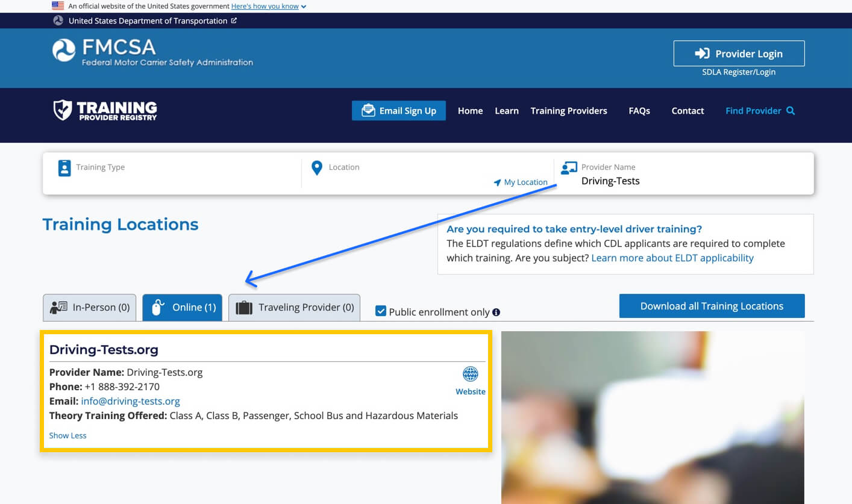Use My Location to set location
Image resolution: width=852 pixels, height=504 pixels.
coord(520,182)
